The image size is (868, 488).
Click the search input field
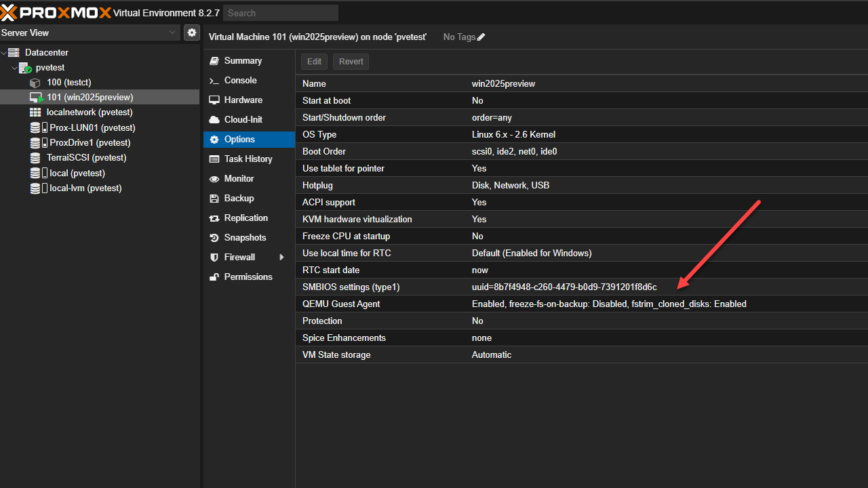[280, 12]
